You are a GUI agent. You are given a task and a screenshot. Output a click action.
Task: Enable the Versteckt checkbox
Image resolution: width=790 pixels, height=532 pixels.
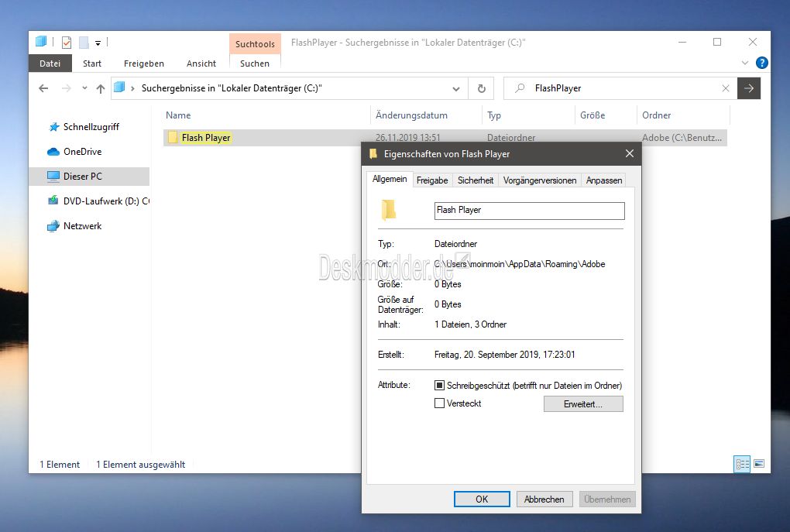coord(439,403)
